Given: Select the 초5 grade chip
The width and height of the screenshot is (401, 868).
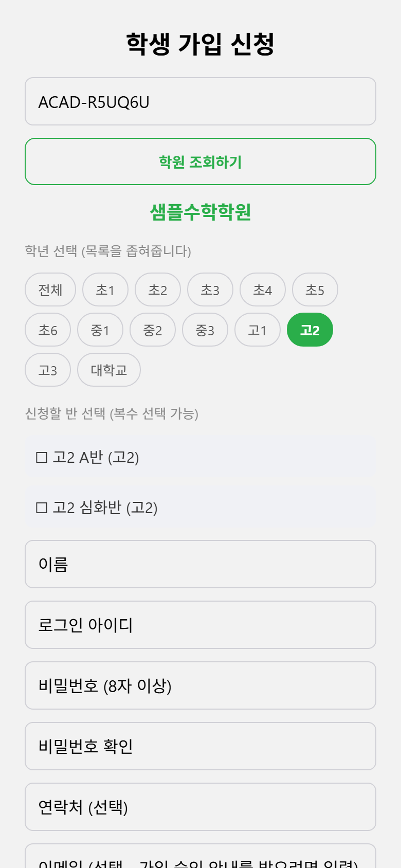Looking at the screenshot, I should point(315,290).
